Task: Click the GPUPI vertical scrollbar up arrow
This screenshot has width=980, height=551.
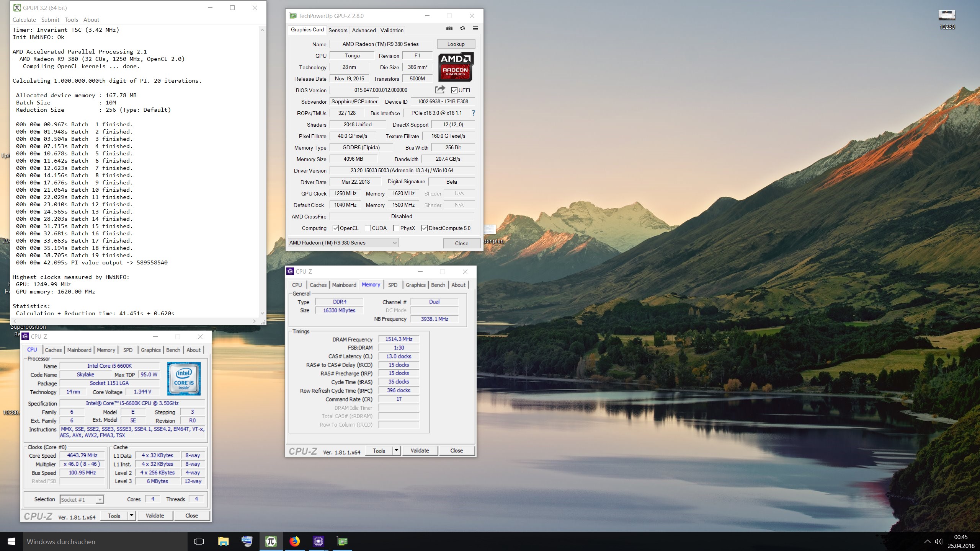Action: [262, 30]
